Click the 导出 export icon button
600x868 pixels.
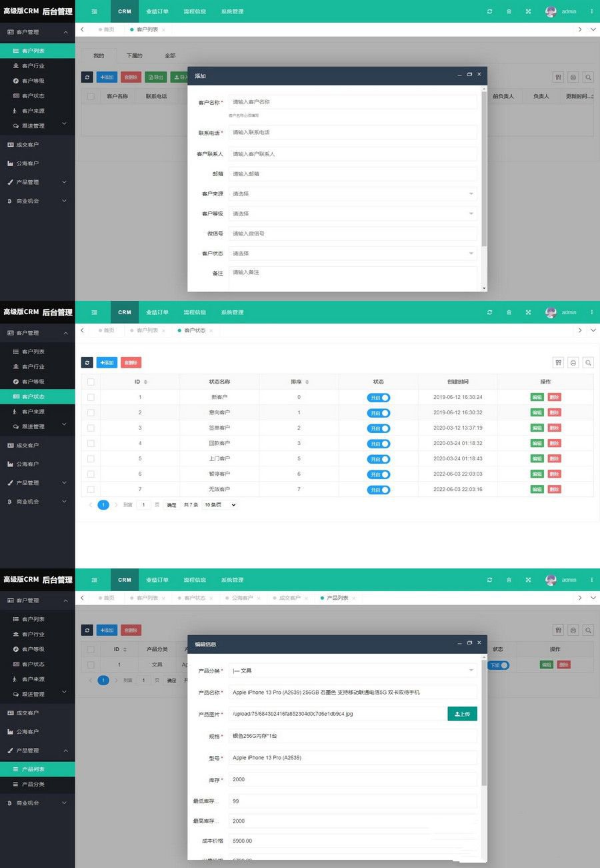[155, 77]
